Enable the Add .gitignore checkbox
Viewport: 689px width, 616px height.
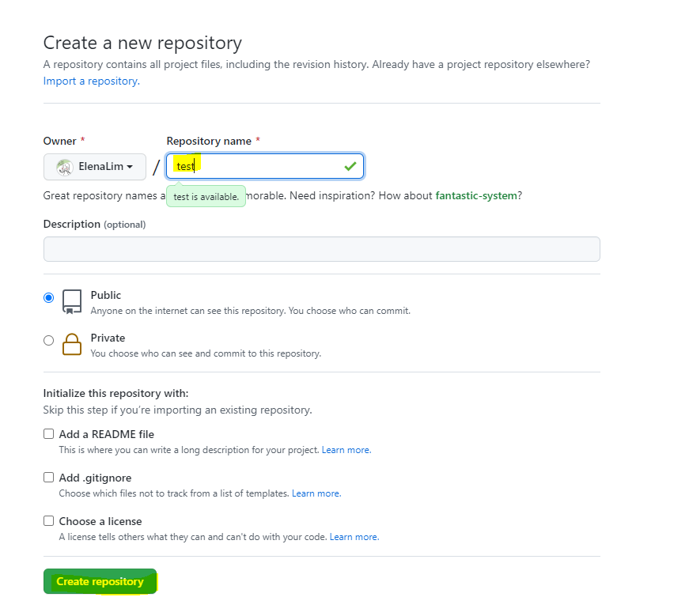[49, 478]
